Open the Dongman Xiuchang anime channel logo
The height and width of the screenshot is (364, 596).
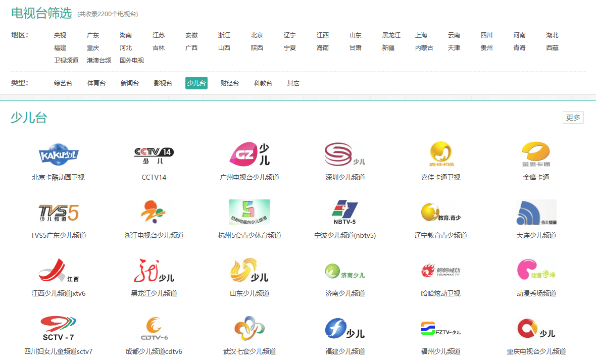(536, 271)
